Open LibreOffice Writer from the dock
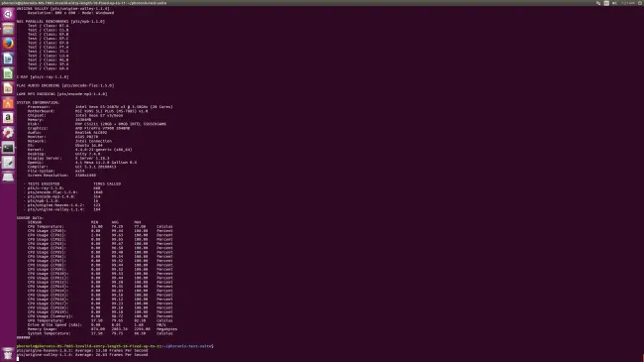The width and height of the screenshot is (644, 362). (8, 59)
